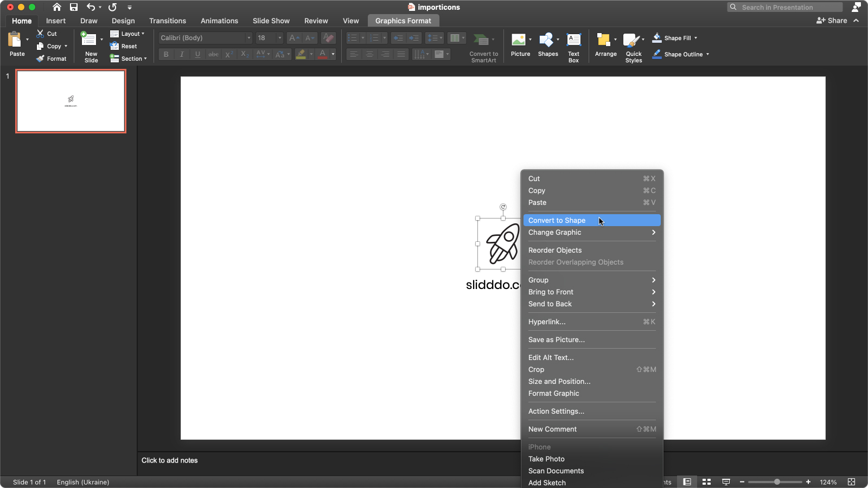Screen dimensions: 868x488
Task: Expand the Change Graphic submenu
Action: [x=592, y=232]
